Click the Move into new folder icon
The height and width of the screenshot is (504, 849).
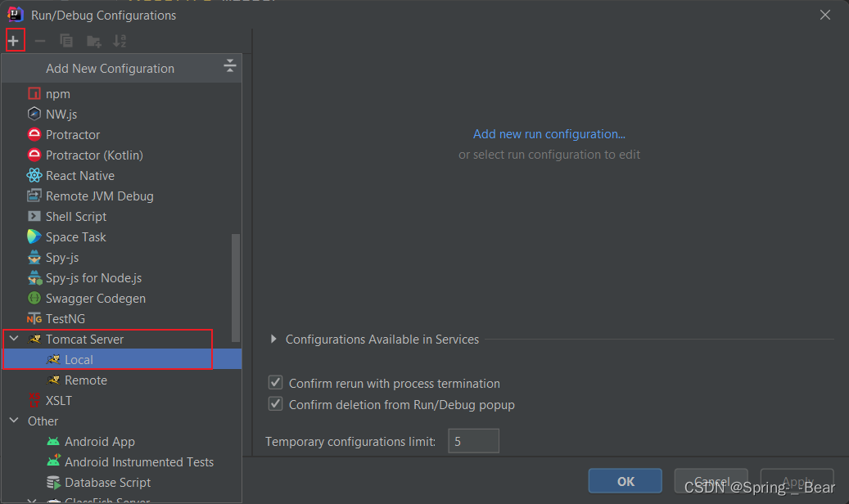click(93, 41)
